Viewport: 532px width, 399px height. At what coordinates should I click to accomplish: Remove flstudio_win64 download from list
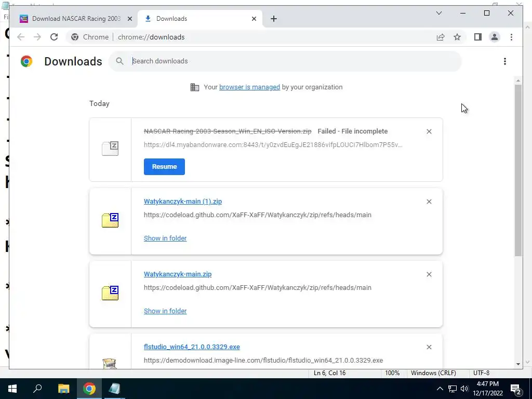[x=429, y=347]
